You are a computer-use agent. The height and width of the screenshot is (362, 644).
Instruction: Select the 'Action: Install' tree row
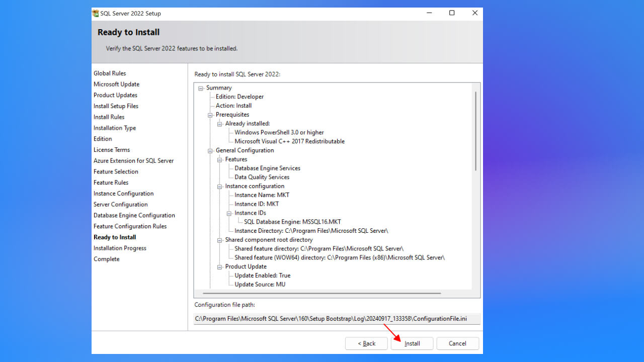[233, 106]
